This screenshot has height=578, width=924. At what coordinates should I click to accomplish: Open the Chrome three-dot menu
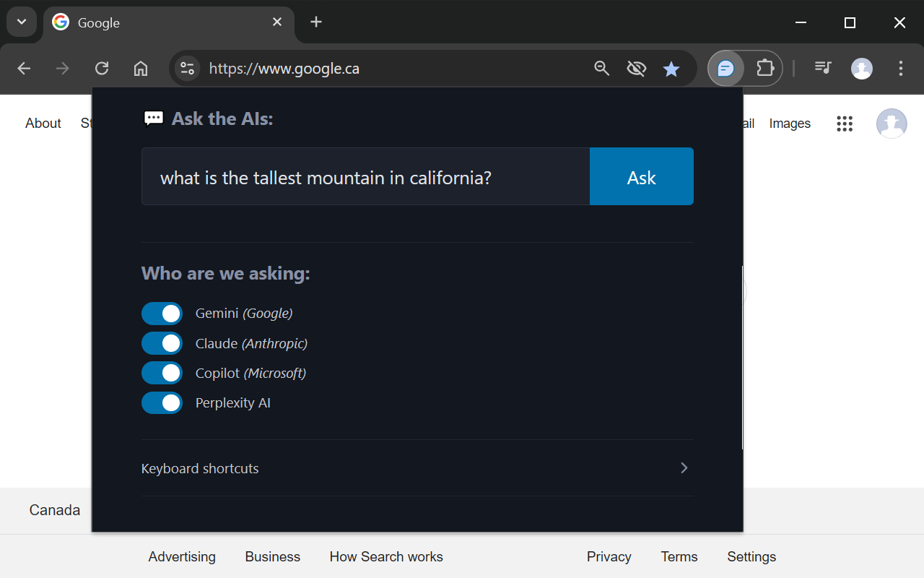900,69
